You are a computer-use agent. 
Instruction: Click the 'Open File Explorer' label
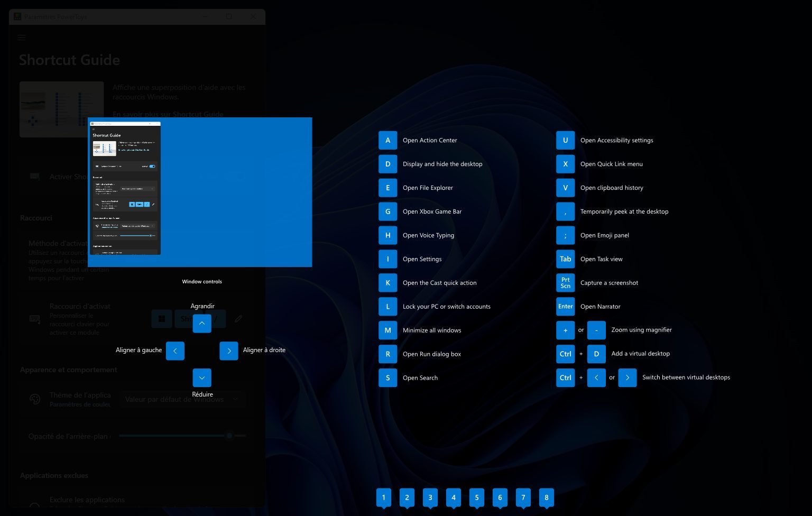tap(428, 188)
